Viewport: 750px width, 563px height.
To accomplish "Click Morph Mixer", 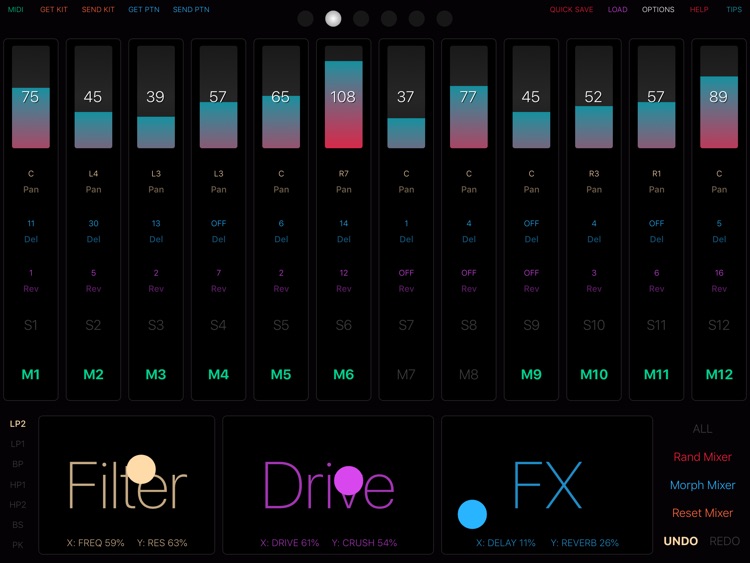I will pos(702,485).
